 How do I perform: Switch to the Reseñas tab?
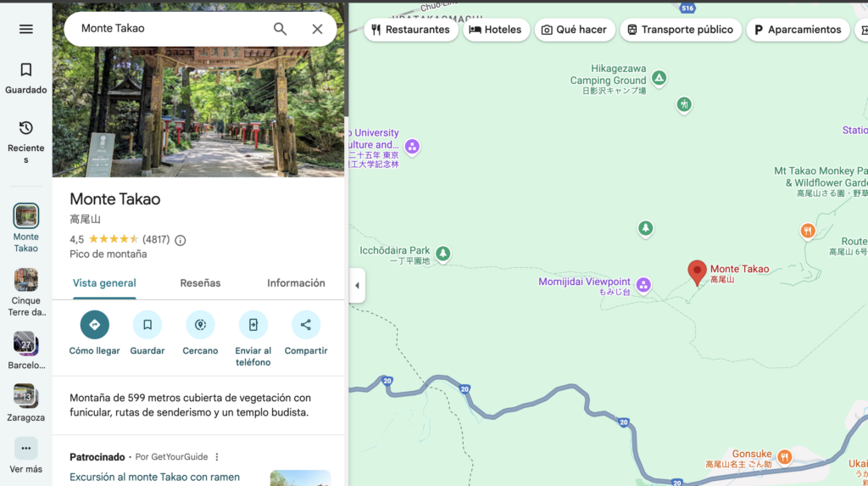coord(200,283)
